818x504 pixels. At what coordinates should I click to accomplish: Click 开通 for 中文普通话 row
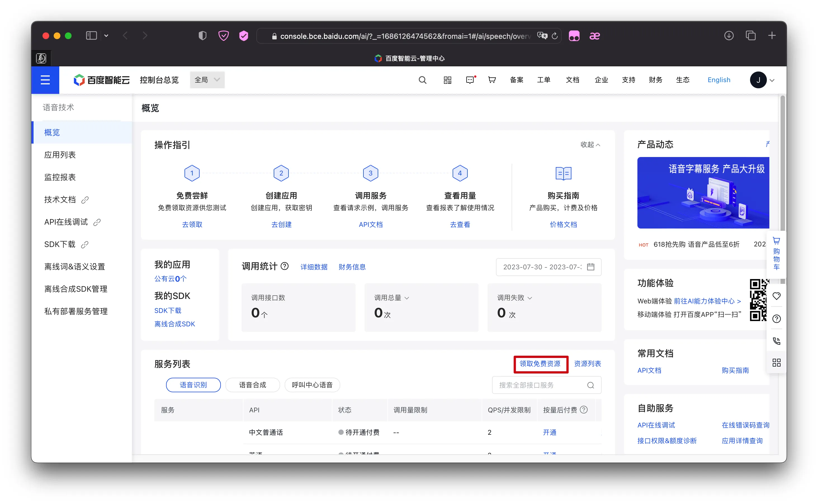coord(549,433)
